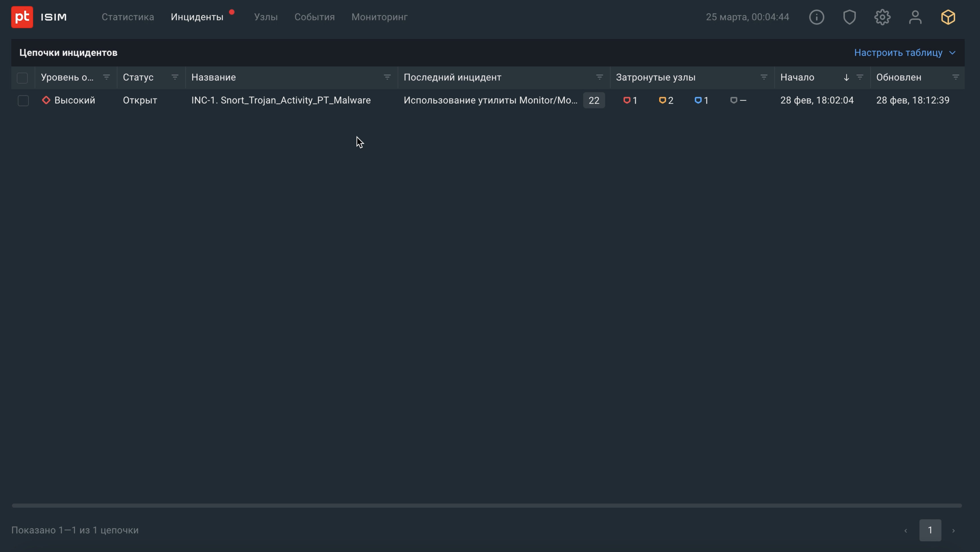Click the PT ISIM logo
This screenshot has width=980, height=552.
(39, 17)
